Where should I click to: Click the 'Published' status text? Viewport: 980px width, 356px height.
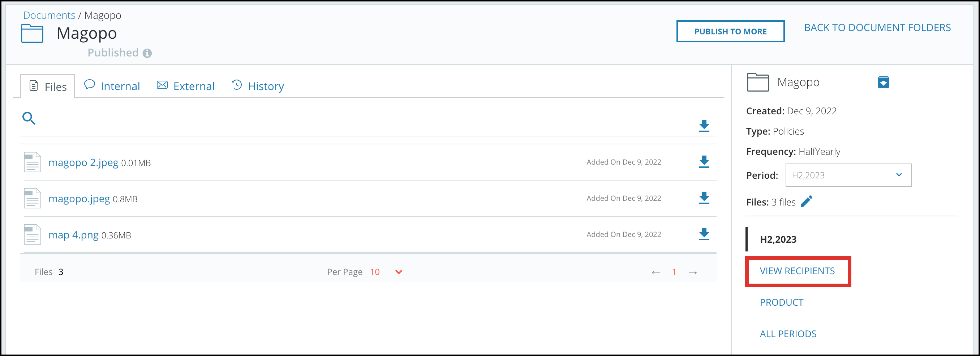tap(113, 52)
